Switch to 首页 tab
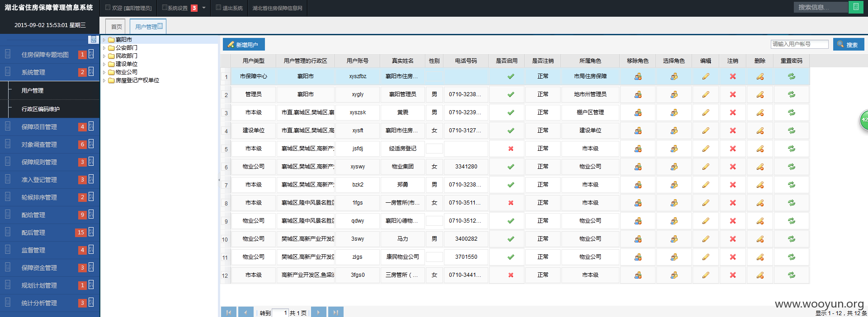The width and height of the screenshot is (868, 317). (x=116, y=27)
